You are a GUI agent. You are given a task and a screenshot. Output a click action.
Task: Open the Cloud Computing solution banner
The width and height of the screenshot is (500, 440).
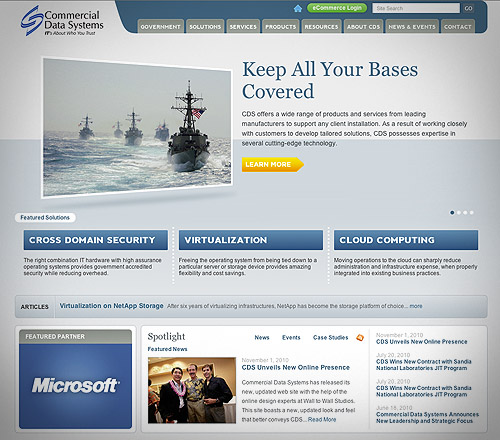pyautogui.click(x=406, y=240)
